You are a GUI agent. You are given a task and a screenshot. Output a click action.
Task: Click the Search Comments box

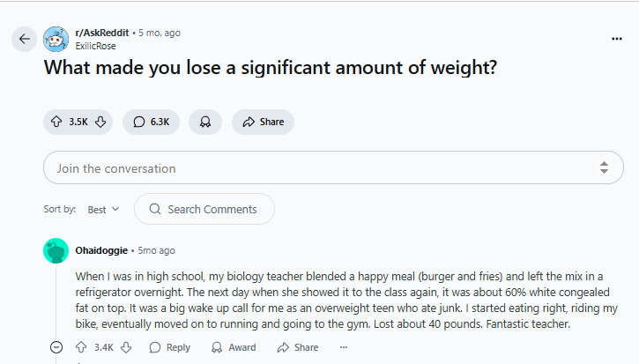[204, 209]
